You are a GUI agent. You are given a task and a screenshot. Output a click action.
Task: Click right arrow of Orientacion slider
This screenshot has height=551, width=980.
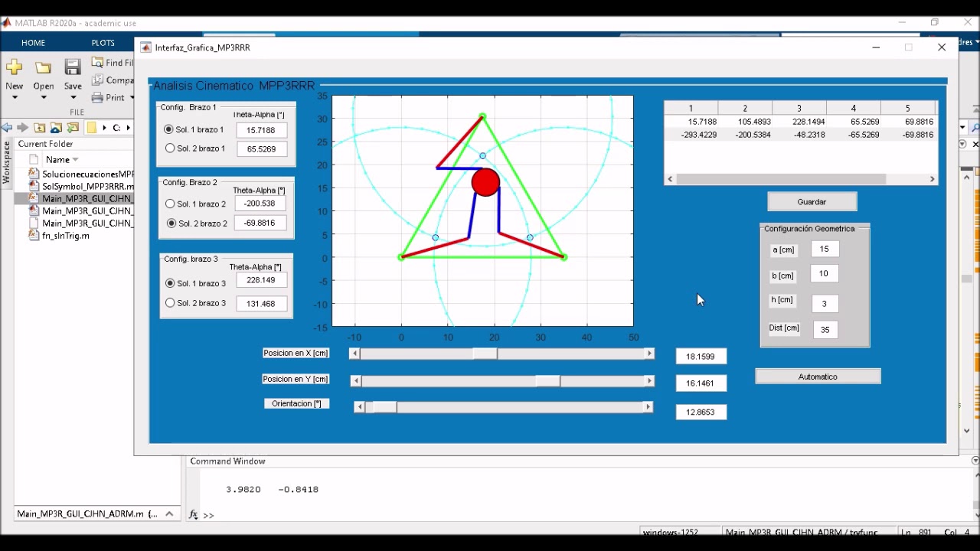pos(648,407)
